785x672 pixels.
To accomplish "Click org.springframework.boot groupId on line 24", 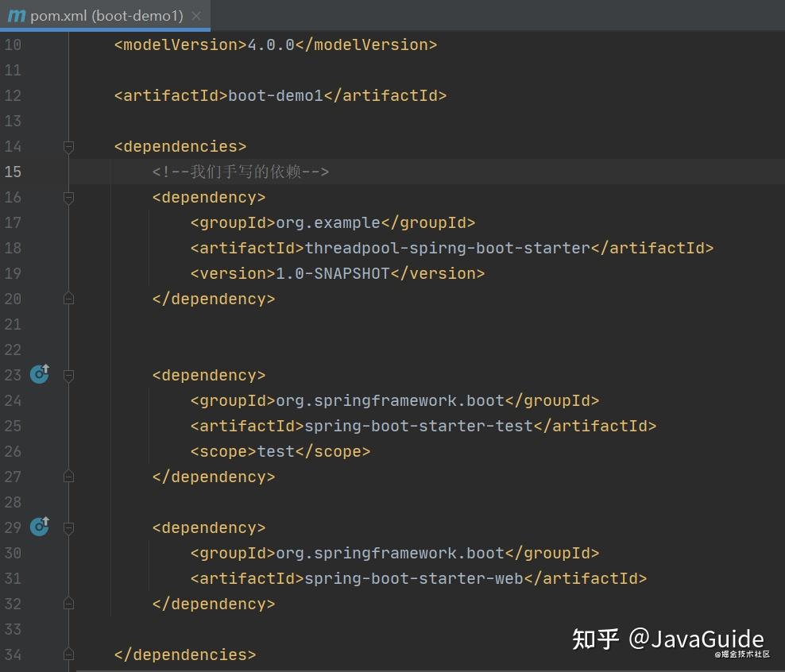I will point(390,400).
